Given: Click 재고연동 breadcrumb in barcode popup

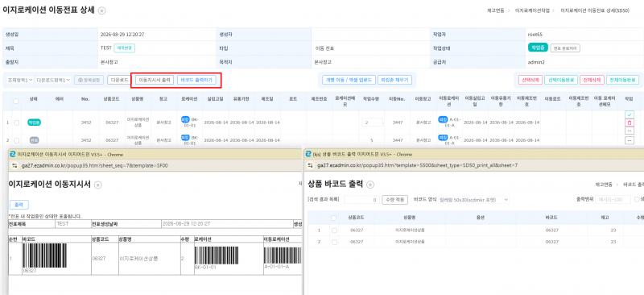Looking at the screenshot, I should click(x=604, y=185).
